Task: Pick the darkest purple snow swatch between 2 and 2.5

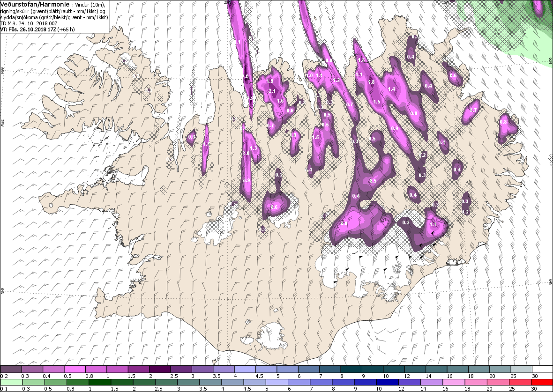Action: [160, 369]
